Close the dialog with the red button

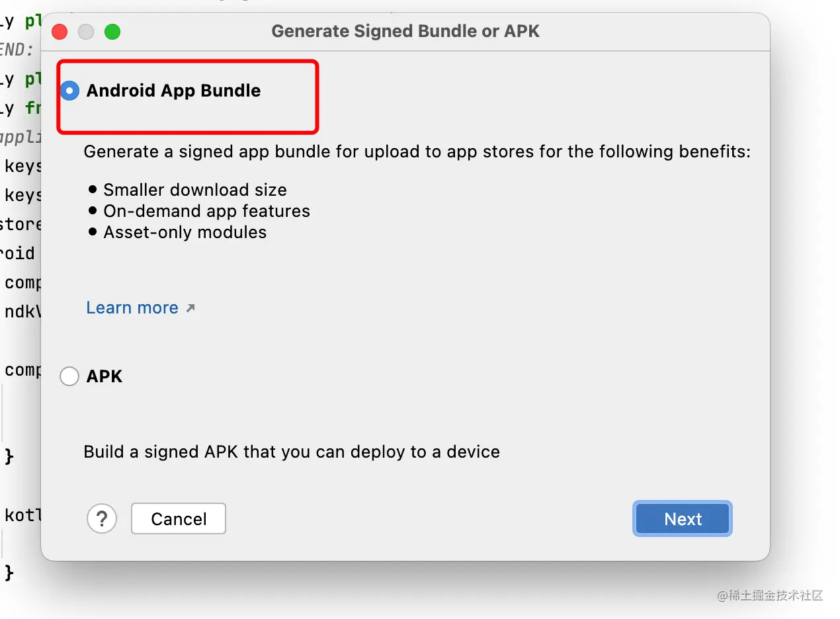click(x=60, y=32)
